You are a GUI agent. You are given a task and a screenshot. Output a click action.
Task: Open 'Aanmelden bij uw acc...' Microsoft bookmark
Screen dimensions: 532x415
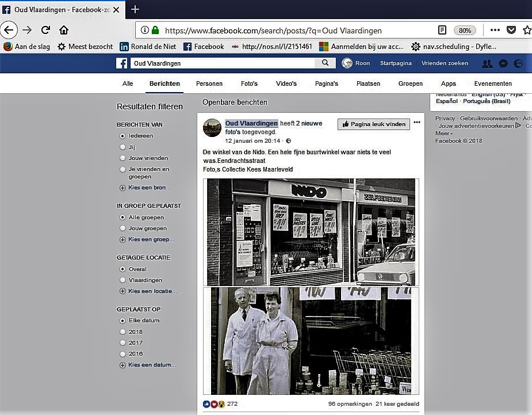click(x=362, y=47)
